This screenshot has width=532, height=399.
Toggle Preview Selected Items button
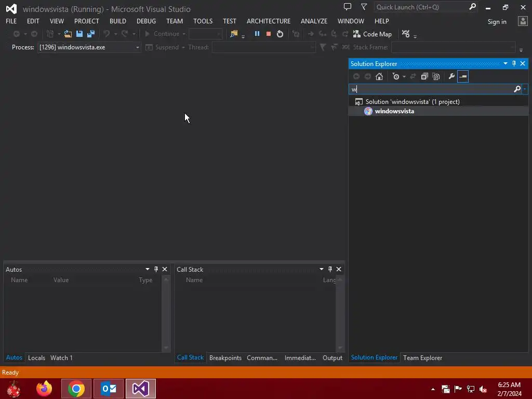[463, 77]
